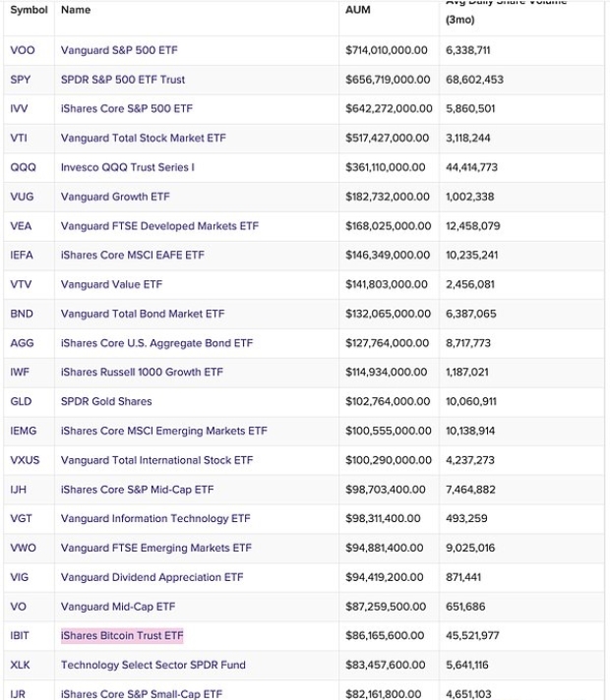The width and height of the screenshot is (610, 700).
Task: Sort table by AUM column header
Action: click(358, 10)
